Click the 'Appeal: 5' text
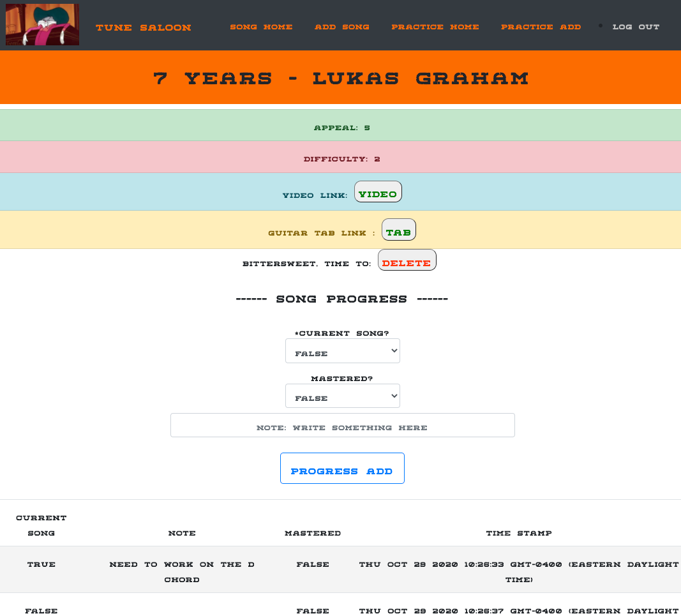681x616 pixels. click(342, 128)
